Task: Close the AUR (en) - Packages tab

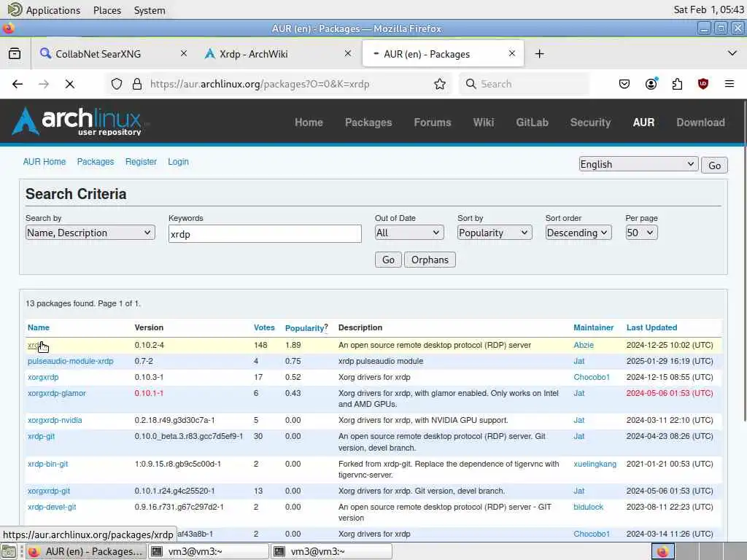Action: (512, 54)
